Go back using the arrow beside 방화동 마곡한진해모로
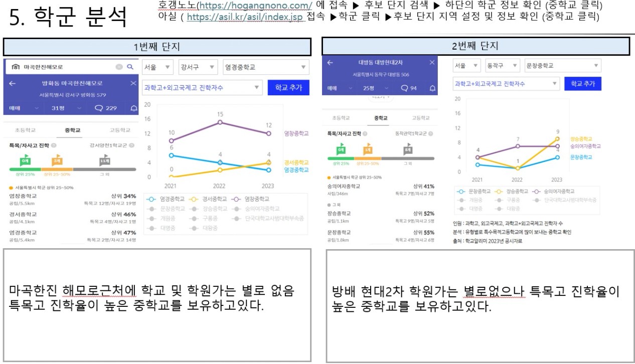This screenshot has width=635, height=364. (x=13, y=83)
